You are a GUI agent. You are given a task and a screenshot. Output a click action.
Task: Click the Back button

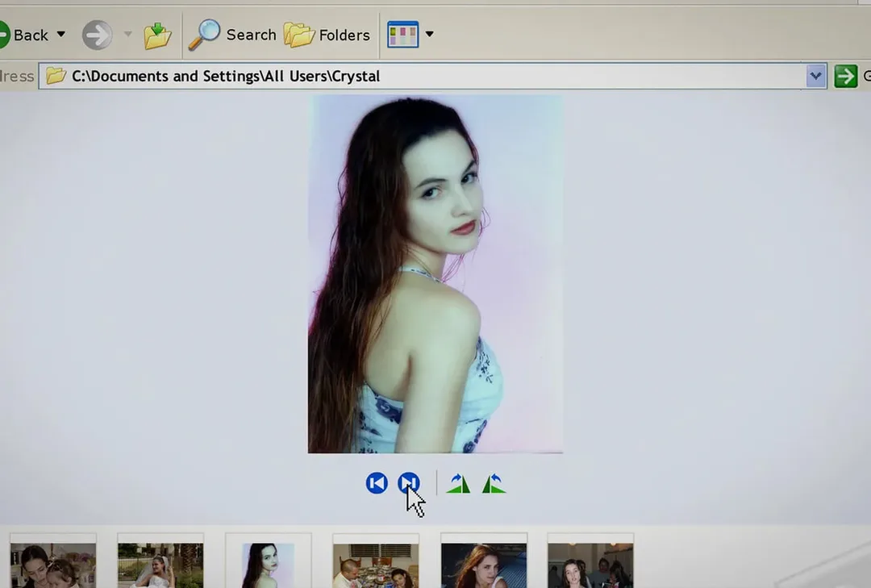(23, 35)
